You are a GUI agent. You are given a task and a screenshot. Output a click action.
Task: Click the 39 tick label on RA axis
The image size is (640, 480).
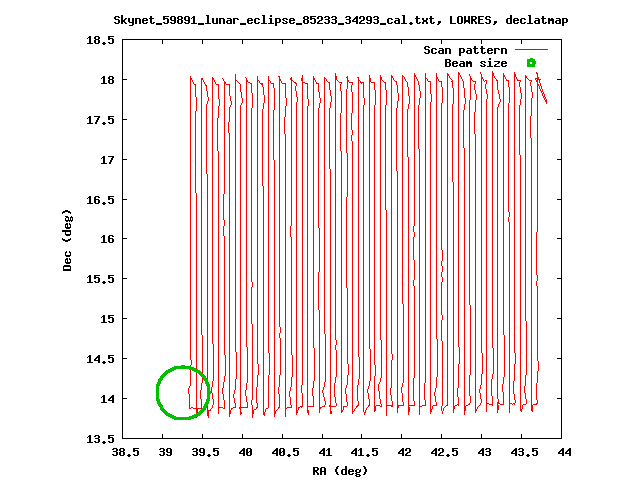tap(165, 452)
